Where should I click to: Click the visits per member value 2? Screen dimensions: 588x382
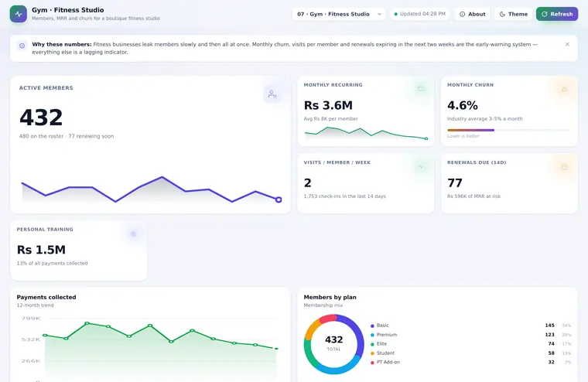[x=307, y=183]
